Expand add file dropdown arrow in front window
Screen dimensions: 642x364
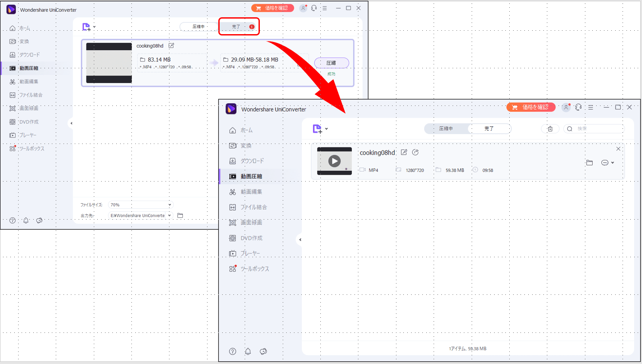tap(326, 129)
